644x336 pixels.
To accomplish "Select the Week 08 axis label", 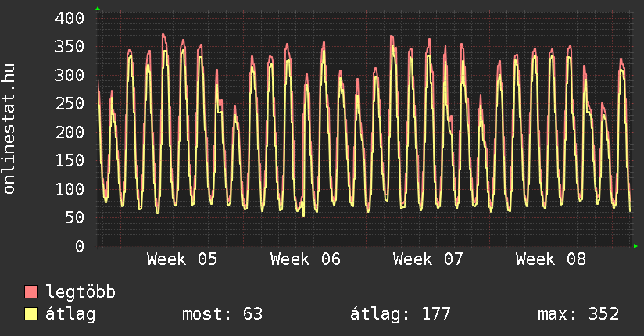I will [x=551, y=259].
